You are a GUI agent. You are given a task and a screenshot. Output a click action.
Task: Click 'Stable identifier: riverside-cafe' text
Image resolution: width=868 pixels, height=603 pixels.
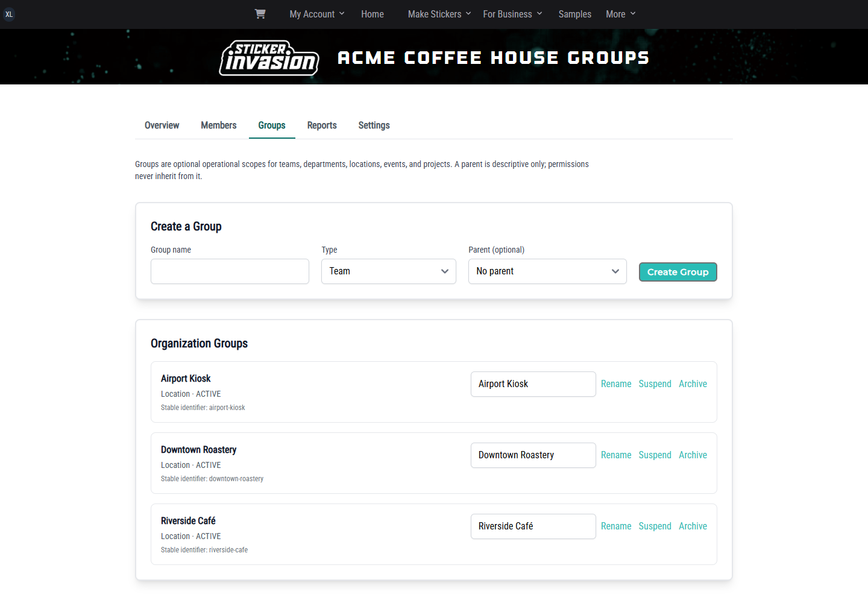[x=204, y=550]
